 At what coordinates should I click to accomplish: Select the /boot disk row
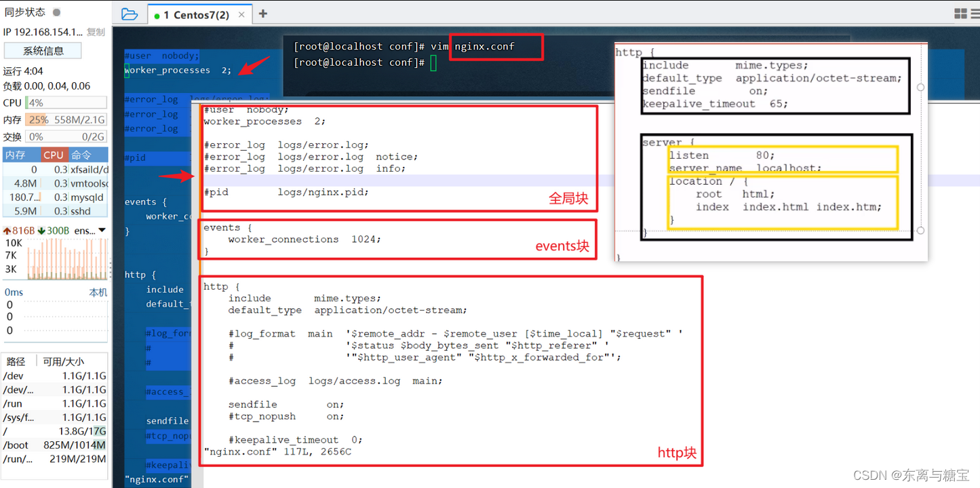[x=54, y=445]
